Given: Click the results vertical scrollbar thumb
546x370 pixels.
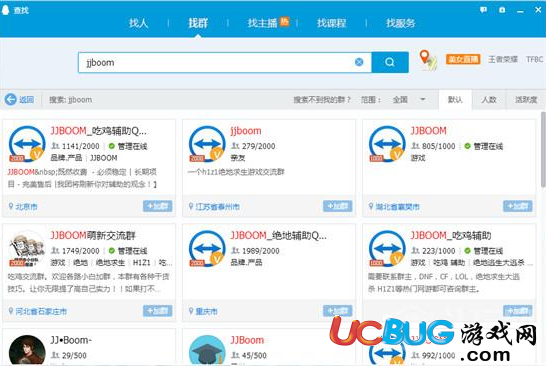Looking at the screenshot, I should click(x=543, y=150).
